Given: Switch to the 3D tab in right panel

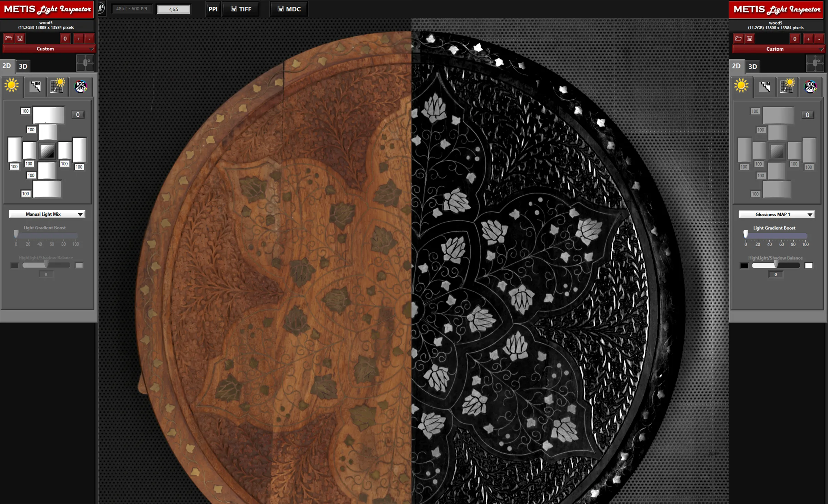Looking at the screenshot, I should tap(753, 67).
